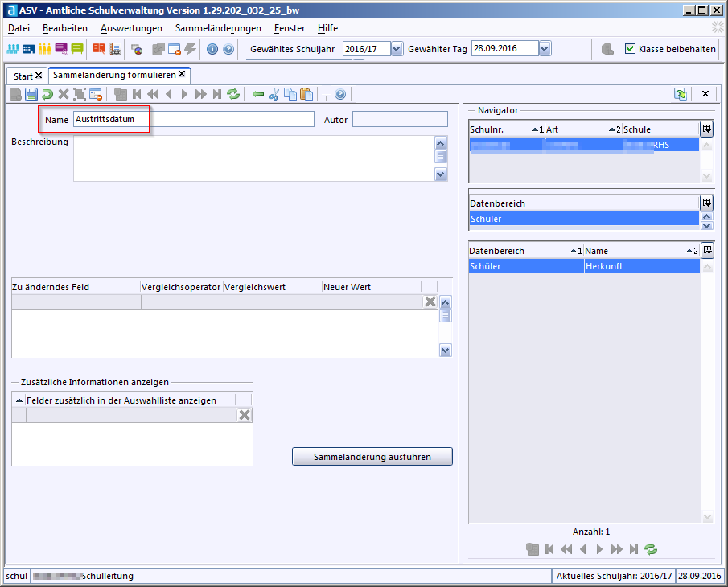This screenshot has width=728, height=587.
Task: Click the green refresh icon in the tab toolbar
Action: 233,94
